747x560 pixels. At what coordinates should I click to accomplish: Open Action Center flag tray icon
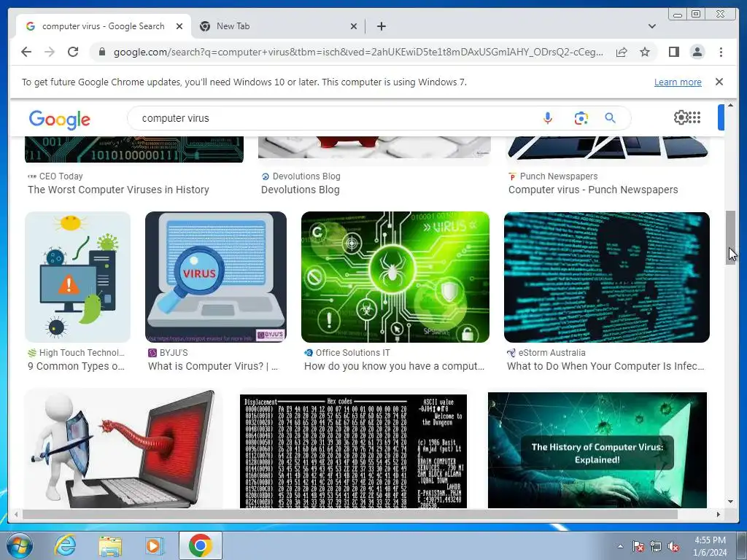tap(638, 547)
